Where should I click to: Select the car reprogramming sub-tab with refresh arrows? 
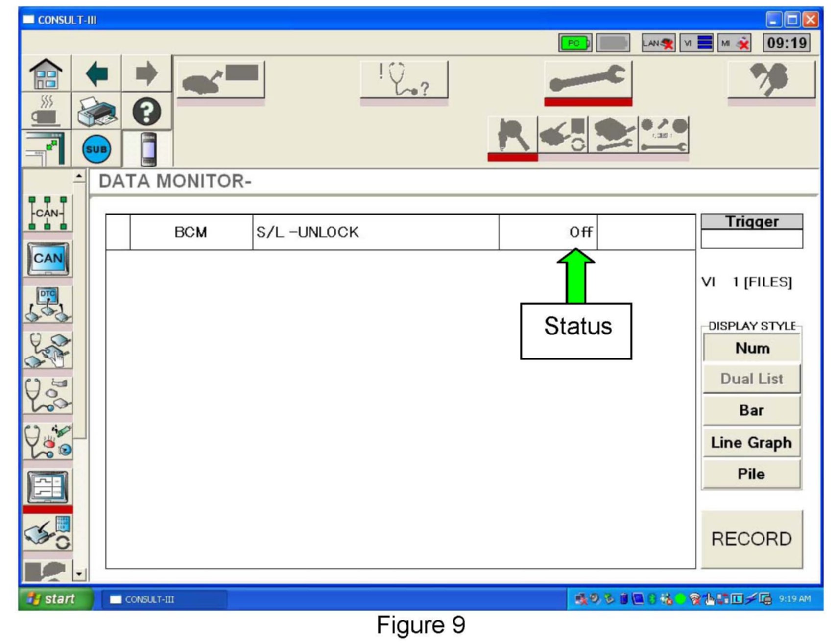[563, 135]
